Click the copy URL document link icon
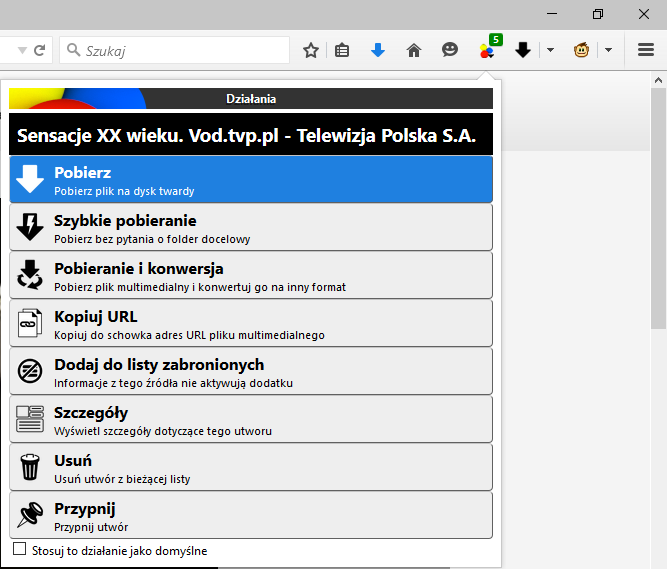Viewport: 667px width, 569px height. 30,323
